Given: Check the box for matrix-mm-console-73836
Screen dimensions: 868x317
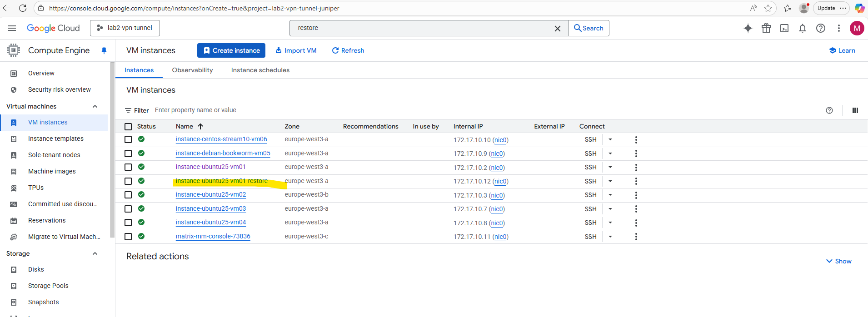Looking at the screenshot, I should (x=128, y=237).
